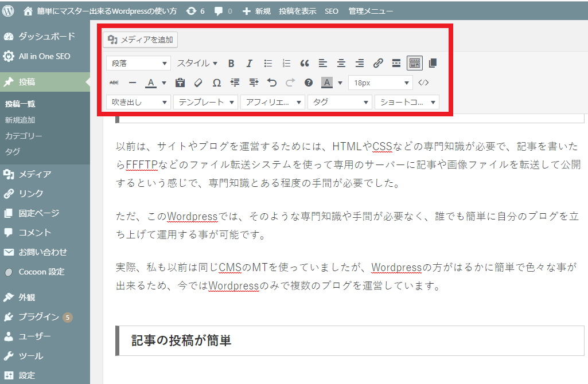Insert a numbered list
Screen dimensions: 588x384
286,63
